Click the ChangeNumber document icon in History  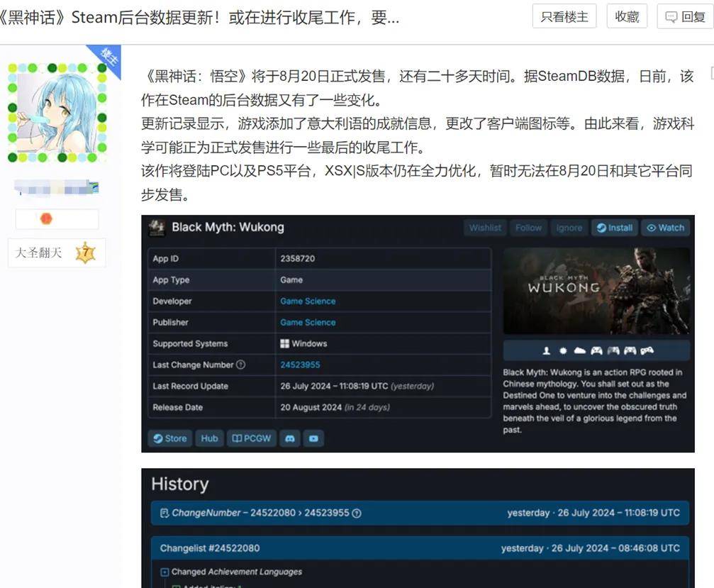[164, 513]
